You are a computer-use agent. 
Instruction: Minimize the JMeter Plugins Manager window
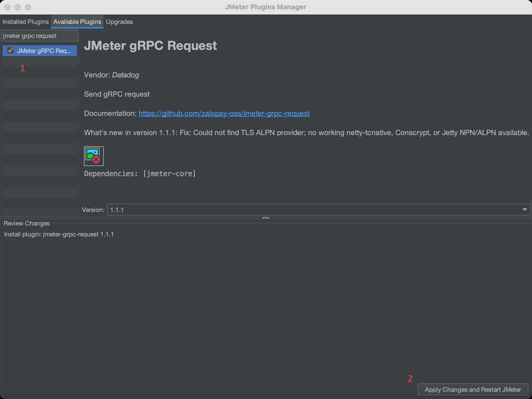coord(18,7)
